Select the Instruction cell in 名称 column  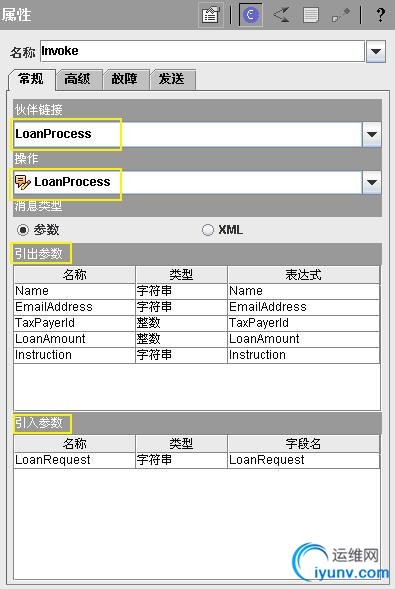click(x=74, y=355)
